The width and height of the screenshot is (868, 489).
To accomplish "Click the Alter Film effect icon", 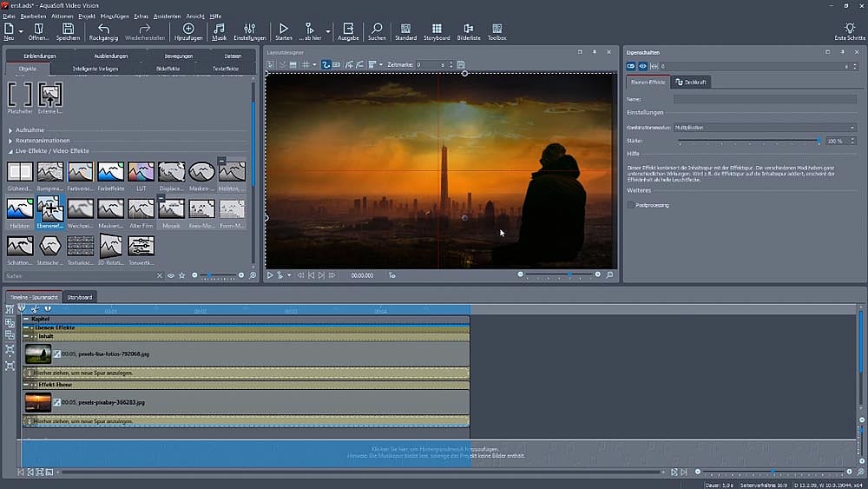I will point(141,209).
